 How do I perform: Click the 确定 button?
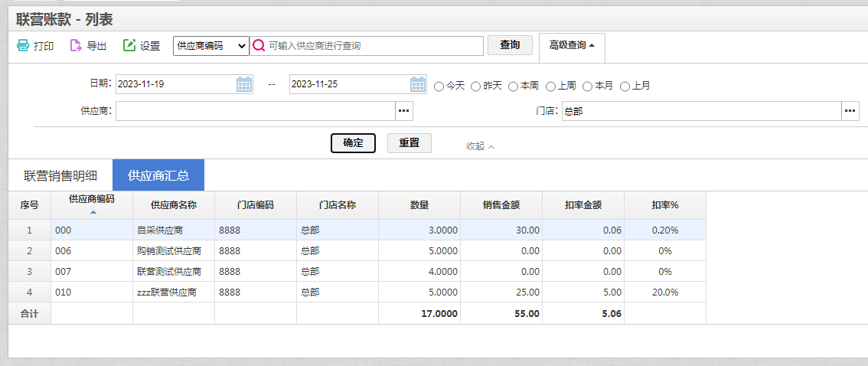tap(353, 143)
